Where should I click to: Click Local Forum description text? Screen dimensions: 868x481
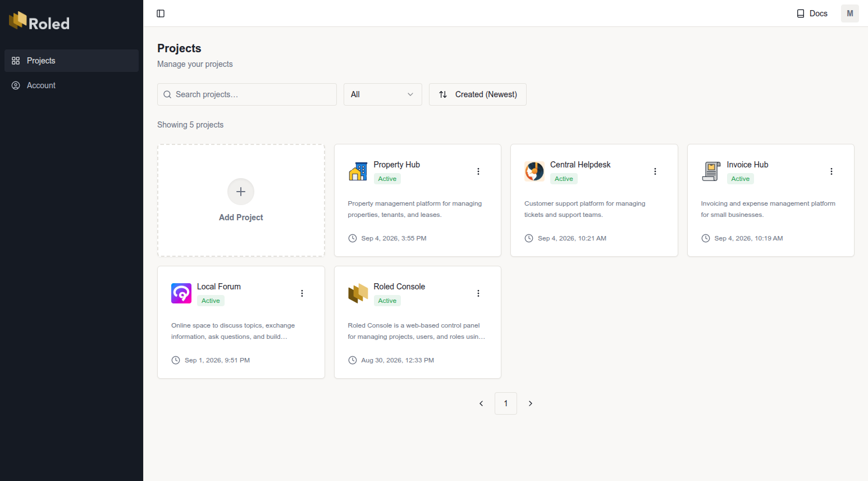click(x=233, y=331)
